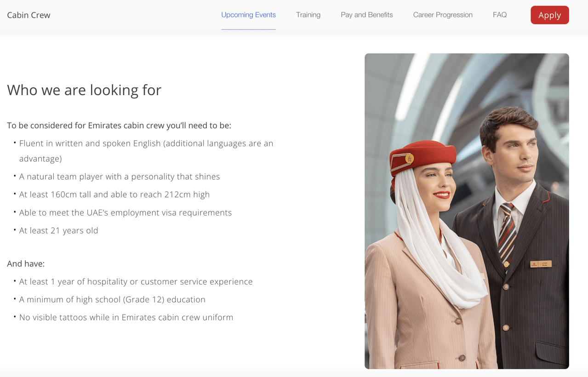This screenshot has width=588, height=377.
Task: Click 'At least 21 years old' bullet
Action: click(58, 230)
